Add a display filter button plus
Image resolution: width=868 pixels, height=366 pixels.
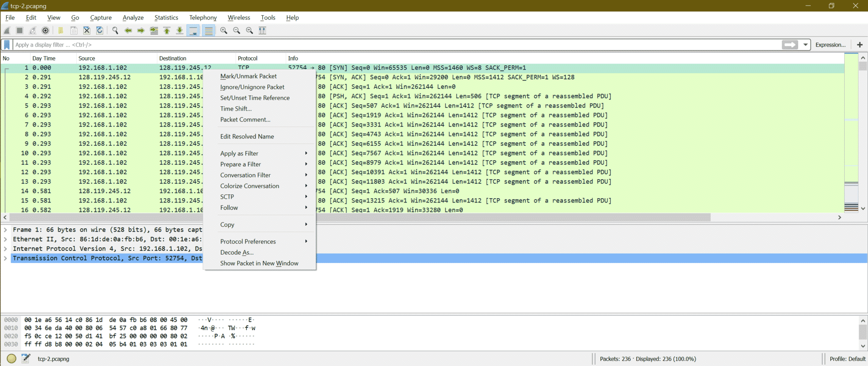860,44
